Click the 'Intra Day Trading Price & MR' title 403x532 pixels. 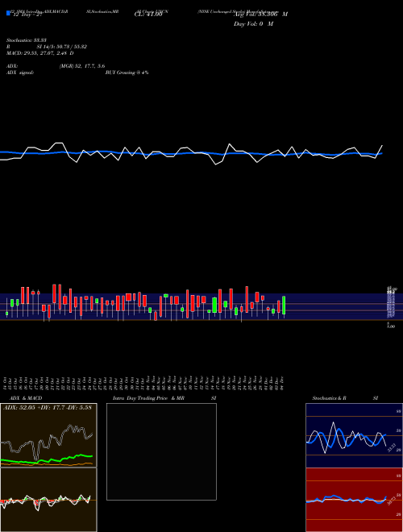click(x=148, y=398)
